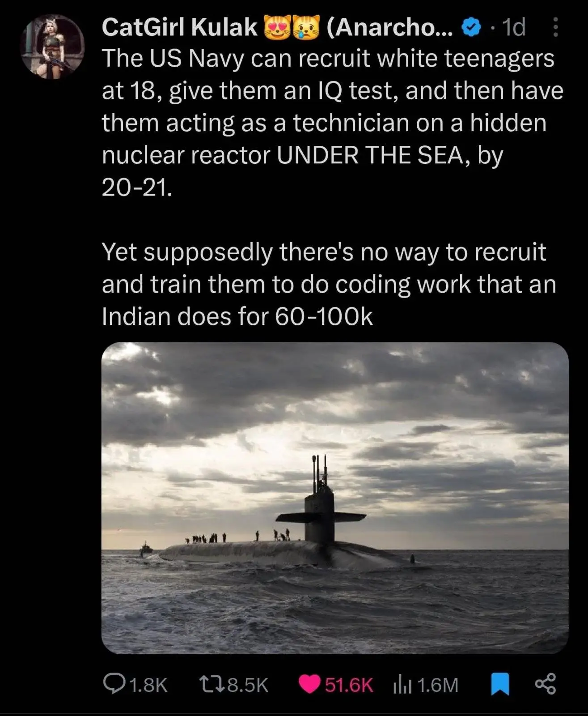Unlike the post via the pink heart
Image resolution: width=588 pixels, height=716 pixels.
click(309, 684)
